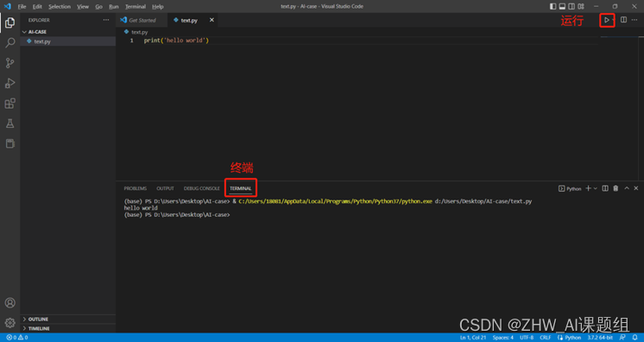The height and width of the screenshot is (342, 644).
Task: Create new terminal with plus icon
Action: (x=588, y=188)
